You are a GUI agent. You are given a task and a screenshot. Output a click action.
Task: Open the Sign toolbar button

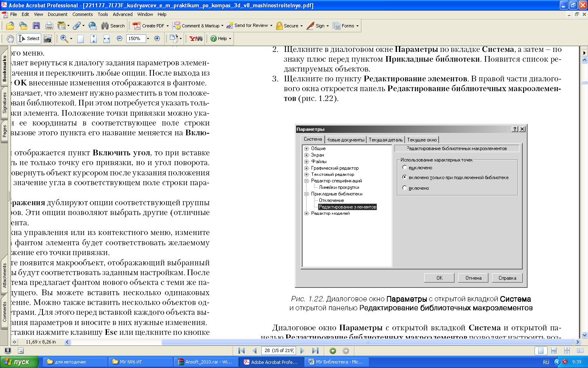[x=318, y=26]
